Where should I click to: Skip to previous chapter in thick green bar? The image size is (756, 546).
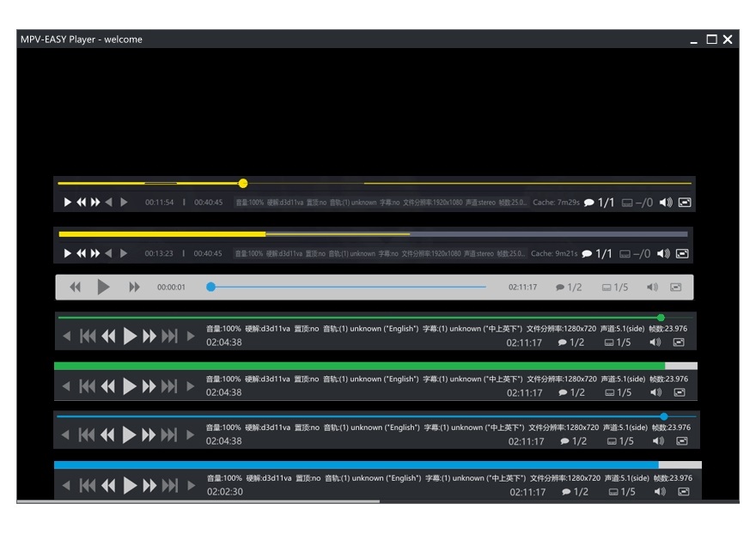click(x=88, y=386)
